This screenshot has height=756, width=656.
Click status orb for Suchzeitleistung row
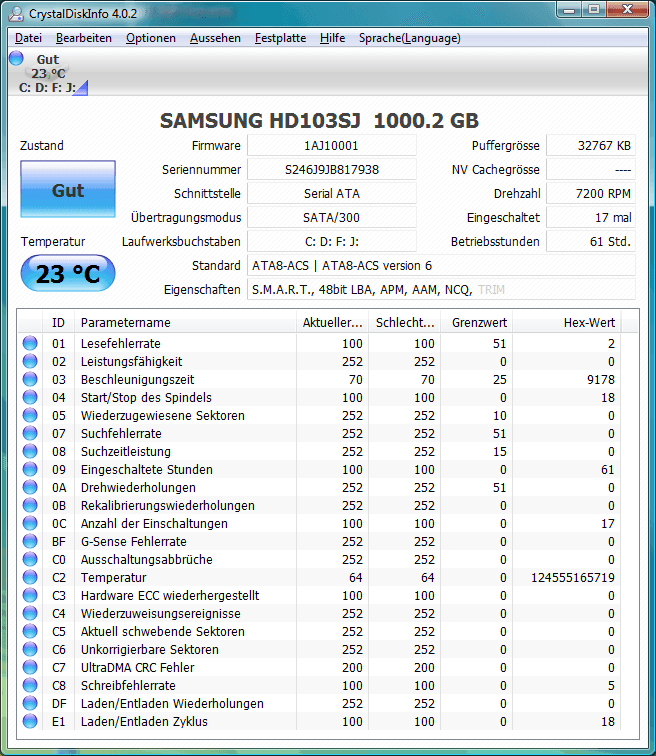point(30,451)
